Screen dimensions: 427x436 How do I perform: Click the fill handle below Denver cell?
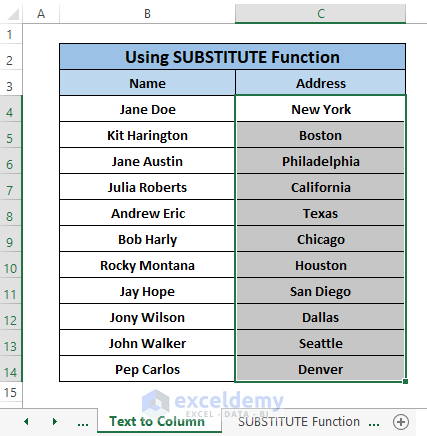click(405, 381)
